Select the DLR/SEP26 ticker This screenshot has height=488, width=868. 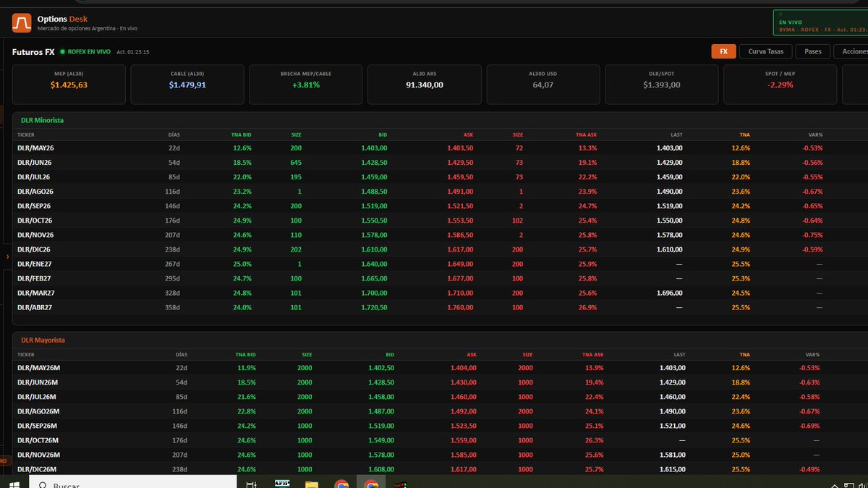pyautogui.click(x=35, y=206)
